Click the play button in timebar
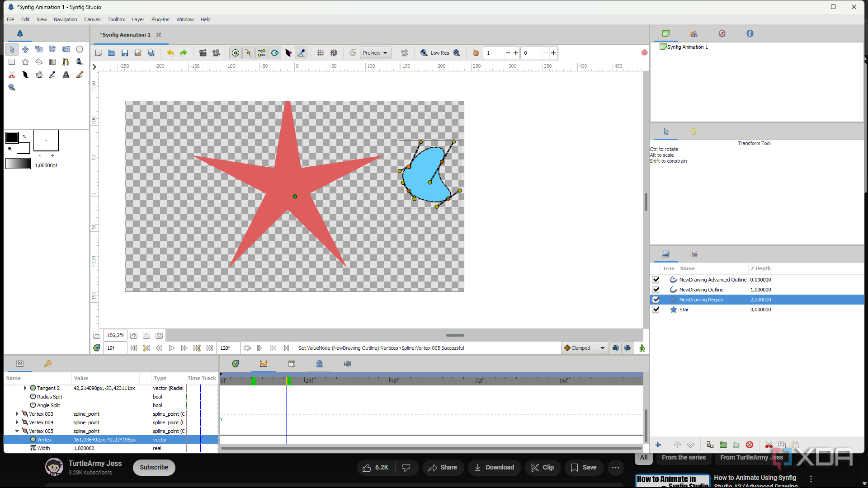 coord(171,348)
